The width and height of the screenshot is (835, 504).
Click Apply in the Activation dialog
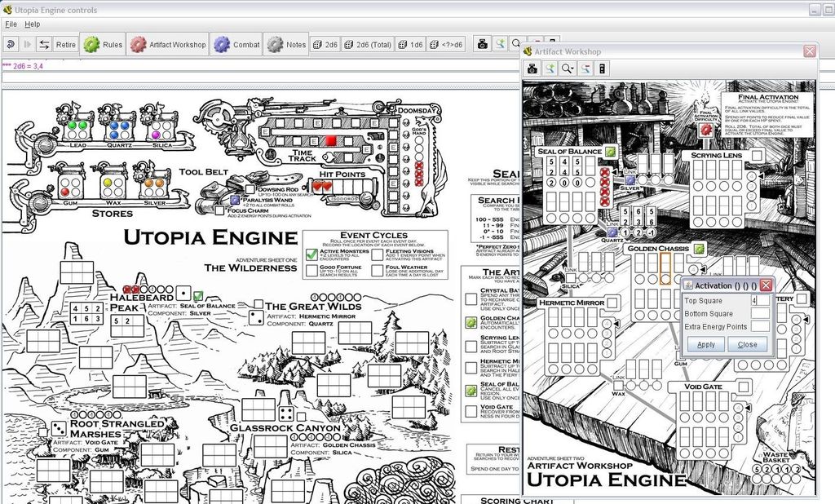tap(706, 344)
